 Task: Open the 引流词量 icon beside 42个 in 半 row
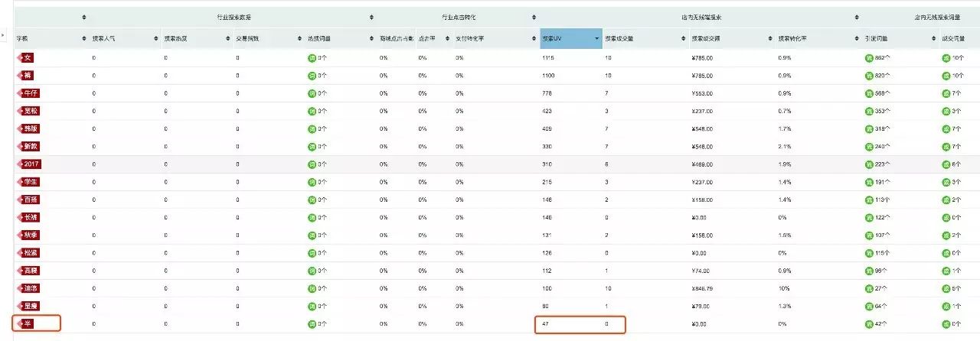pos(870,324)
